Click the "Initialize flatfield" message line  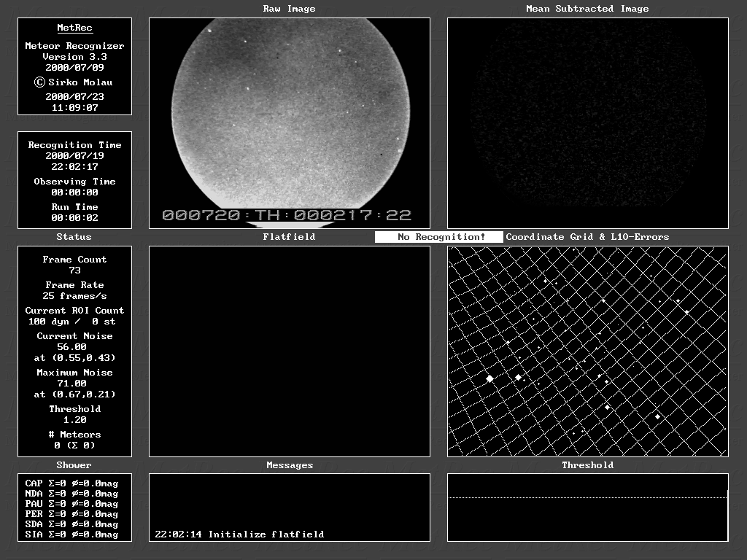(239, 534)
